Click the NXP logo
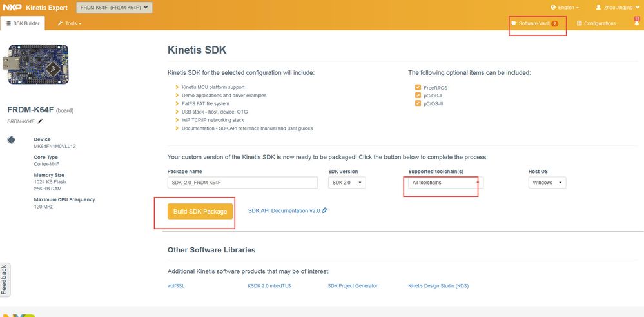This screenshot has width=644, height=317. click(x=13, y=8)
